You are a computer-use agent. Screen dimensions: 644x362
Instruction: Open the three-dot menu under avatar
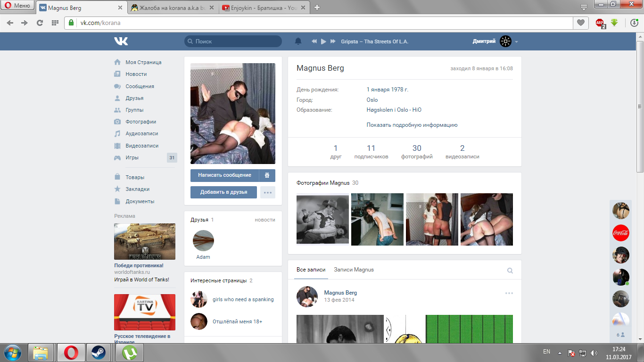(x=268, y=192)
